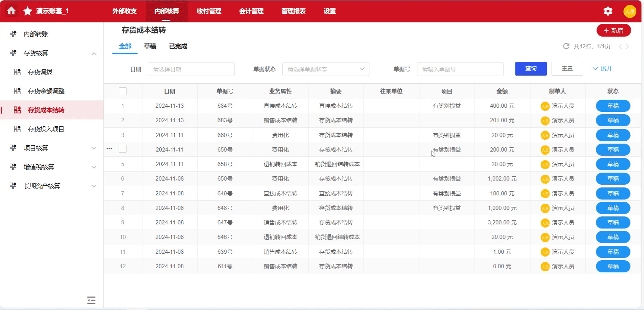
Task: Tick the select-all checkbox in table header
Action: 123,91
